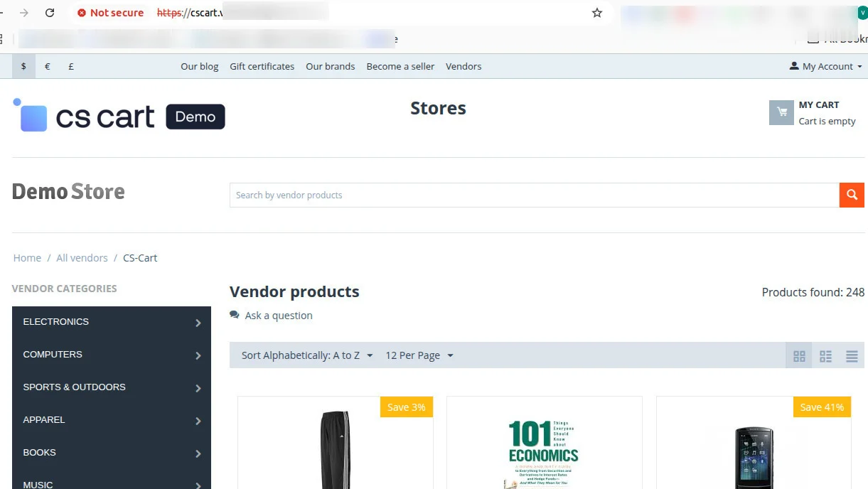Toggle the two-column product view
This screenshot has width=868, height=489.
(825, 355)
